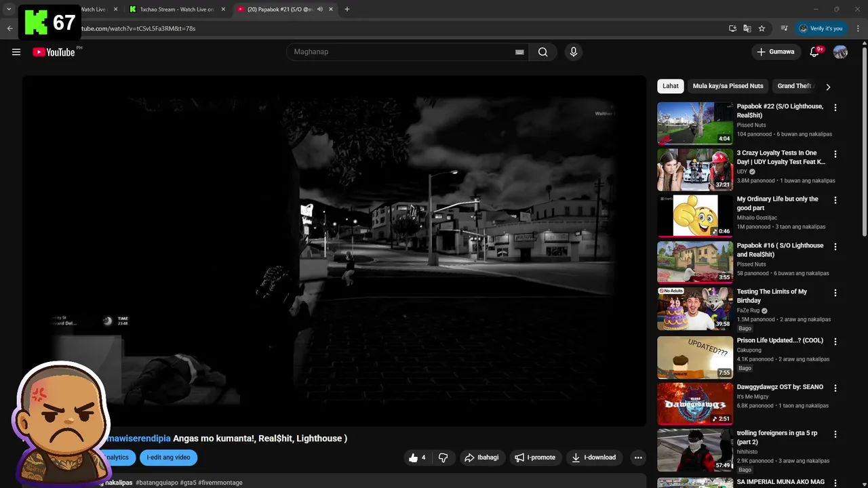Click the search magnifier button

click(x=542, y=52)
